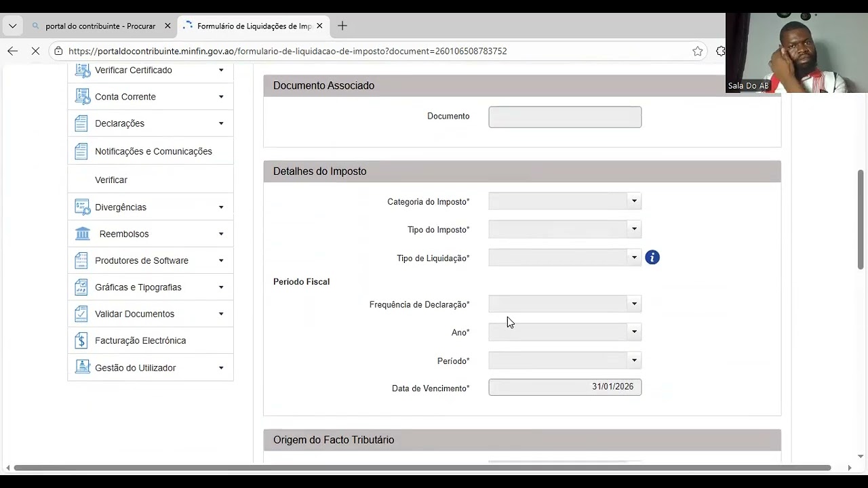Open Facturação Electrónica menu item
This screenshot has width=868, height=488.
[151, 341]
